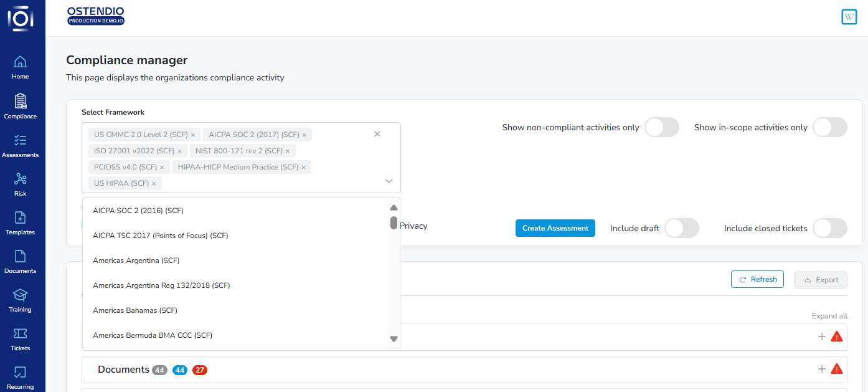Viewport: 868px width, 392px height.
Task: Open the Training graduation cap icon
Action: coord(20,295)
